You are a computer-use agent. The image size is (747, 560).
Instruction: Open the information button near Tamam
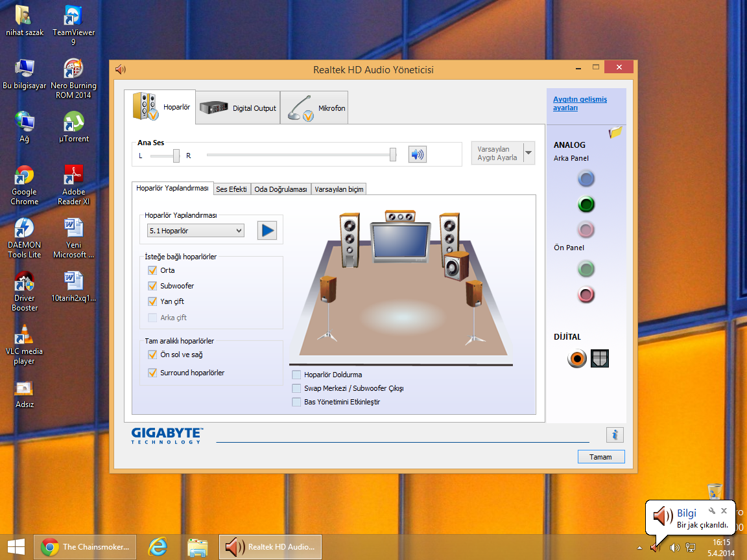pyautogui.click(x=615, y=435)
